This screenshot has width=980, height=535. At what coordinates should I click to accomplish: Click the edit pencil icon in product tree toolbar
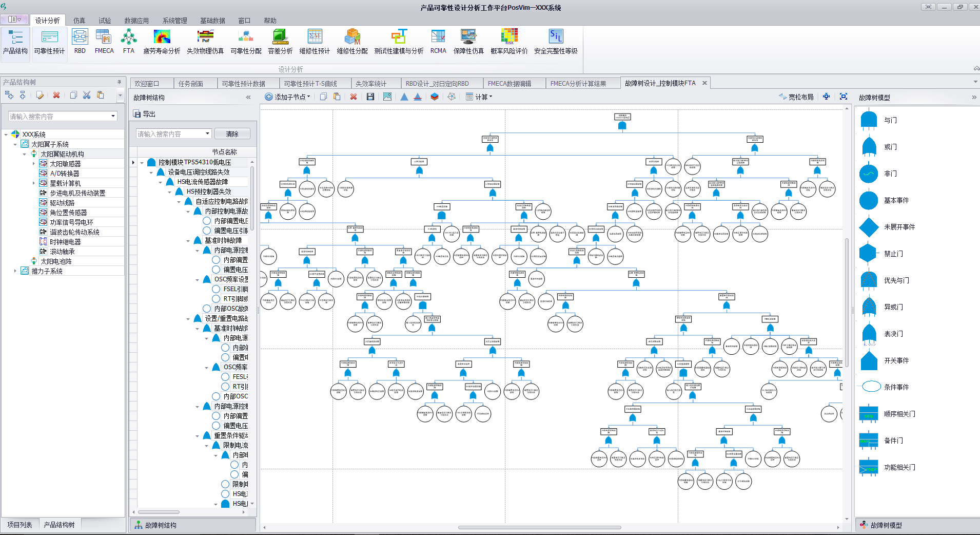click(40, 95)
